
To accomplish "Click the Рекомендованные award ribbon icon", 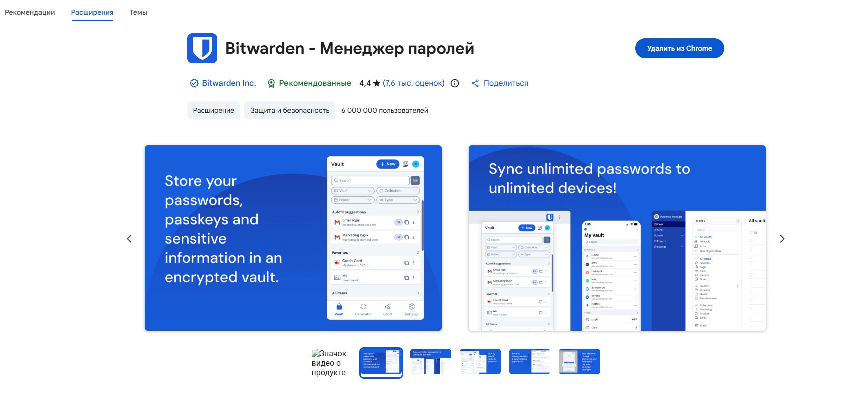I will 271,83.
